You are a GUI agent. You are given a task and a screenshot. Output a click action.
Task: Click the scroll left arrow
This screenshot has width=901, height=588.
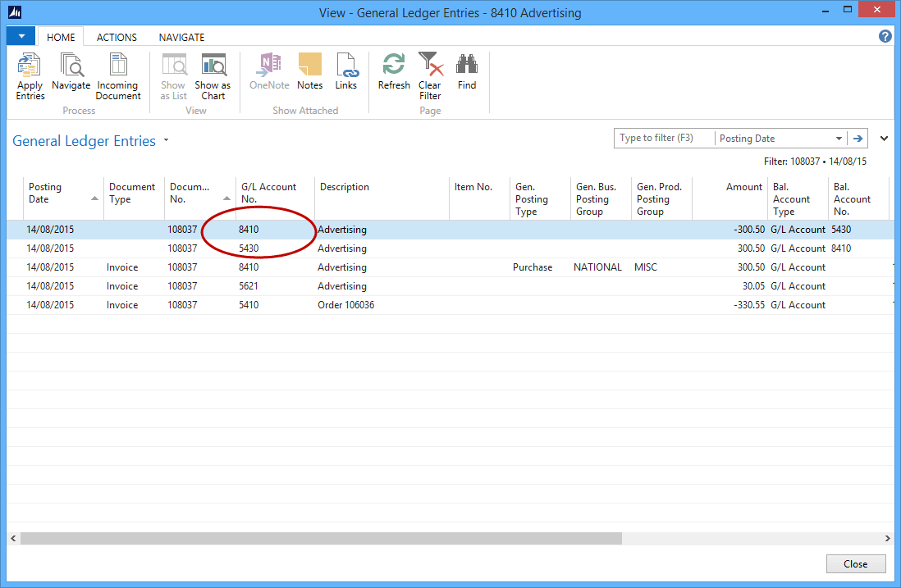[x=13, y=539]
